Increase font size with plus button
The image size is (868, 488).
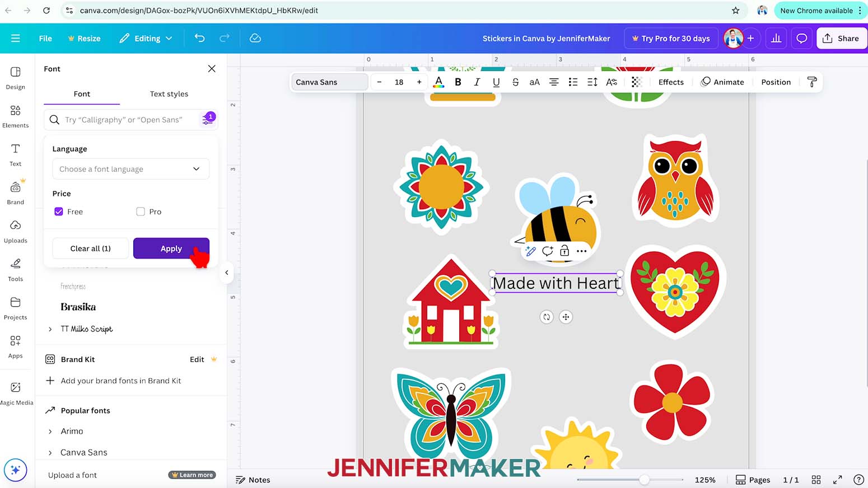419,82
